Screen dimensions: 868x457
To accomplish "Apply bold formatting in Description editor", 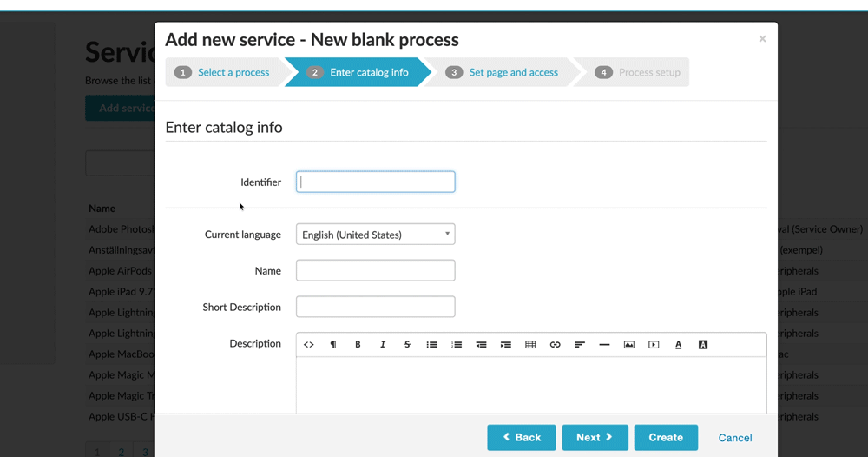I will point(358,345).
